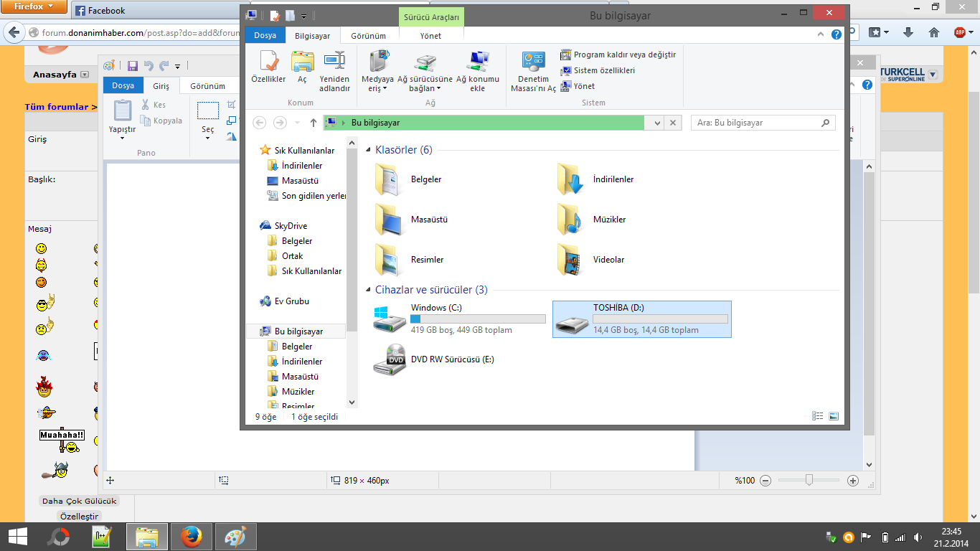
Task: Click Ağ konumu ekle icon
Action: coord(477,71)
